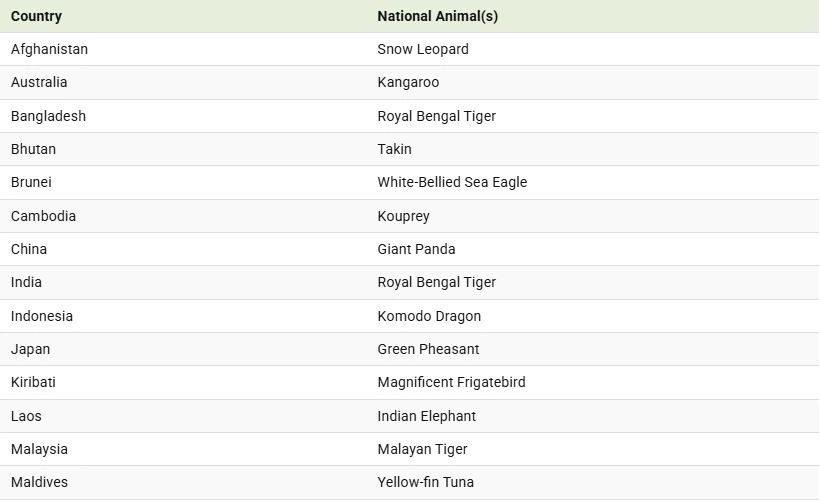
Task: Click the Malayan Tiger cell
Action: 422,449
